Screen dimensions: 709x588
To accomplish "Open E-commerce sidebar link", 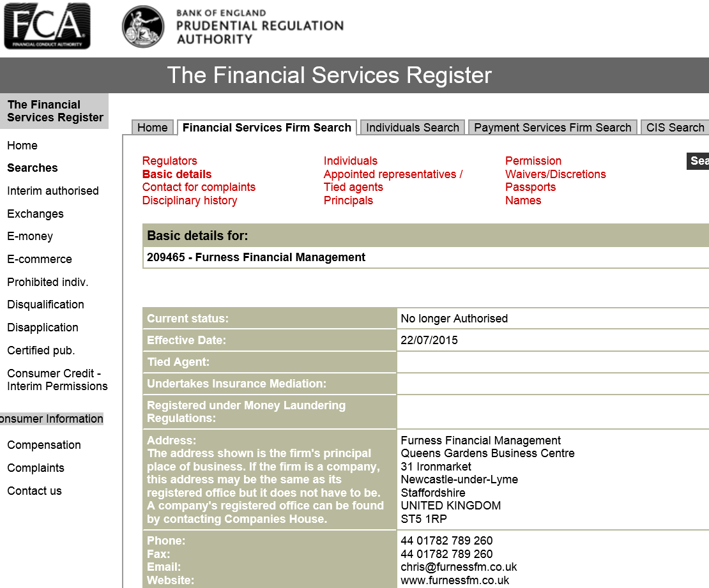I will [x=40, y=259].
